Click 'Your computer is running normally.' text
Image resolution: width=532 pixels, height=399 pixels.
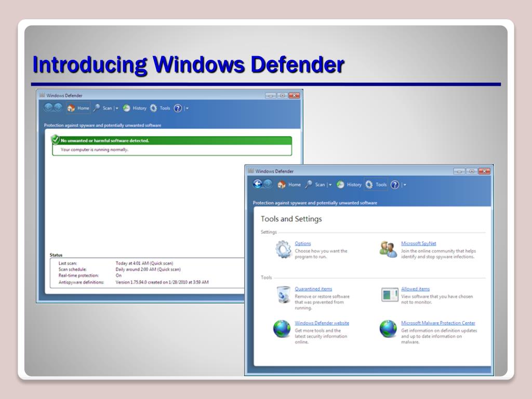pos(95,150)
